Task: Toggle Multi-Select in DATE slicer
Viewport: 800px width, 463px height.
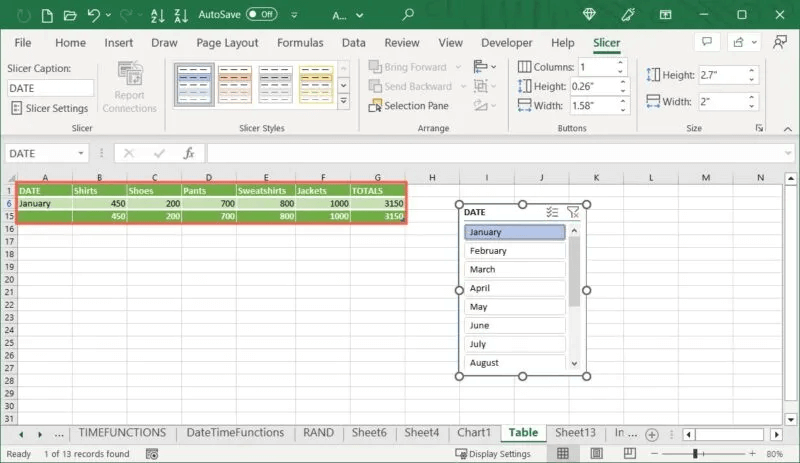Action: point(552,212)
